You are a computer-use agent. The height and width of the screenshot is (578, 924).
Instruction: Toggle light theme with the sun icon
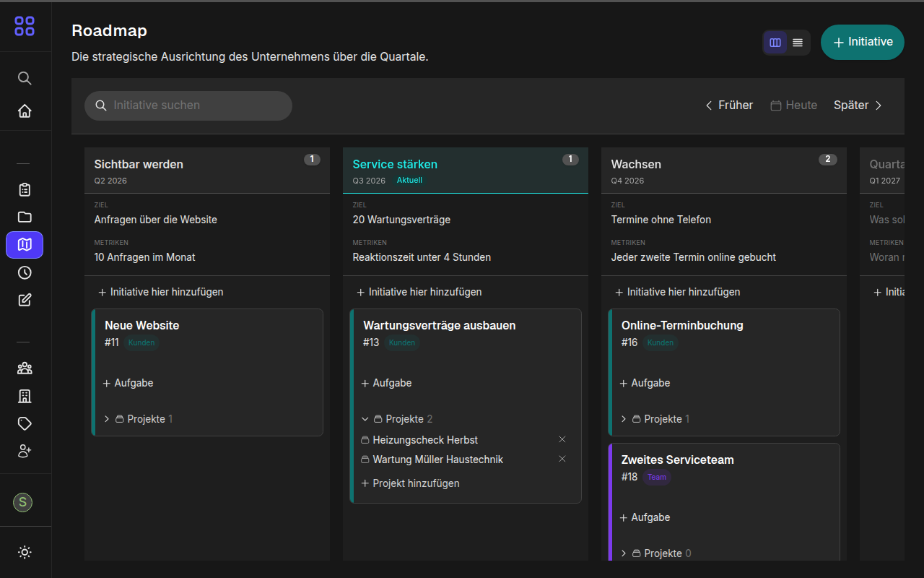25,553
